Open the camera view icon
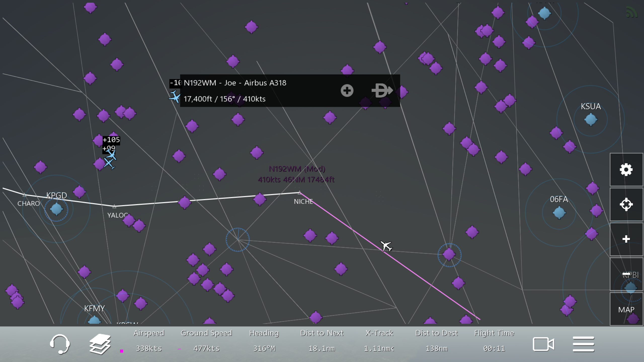This screenshot has width=644, height=362. pyautogui.click(x=543, y=344)
